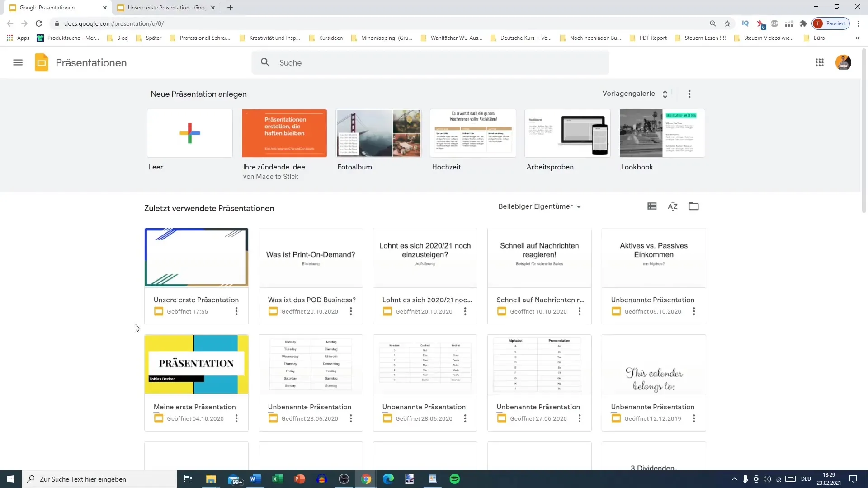This screenshot has width=868, height=488.
Task: Open options for presentation opened 12.12.2019
Action: (694, 418)
